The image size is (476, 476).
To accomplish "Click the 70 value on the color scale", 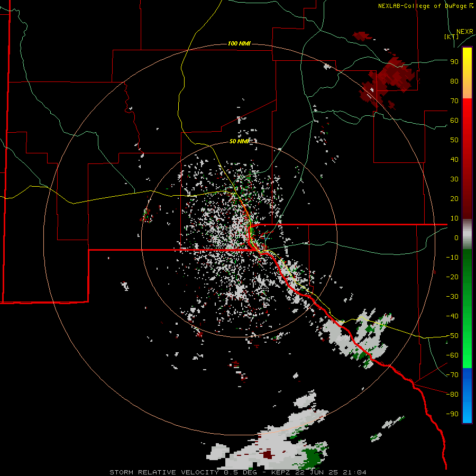I will (454, 101).
